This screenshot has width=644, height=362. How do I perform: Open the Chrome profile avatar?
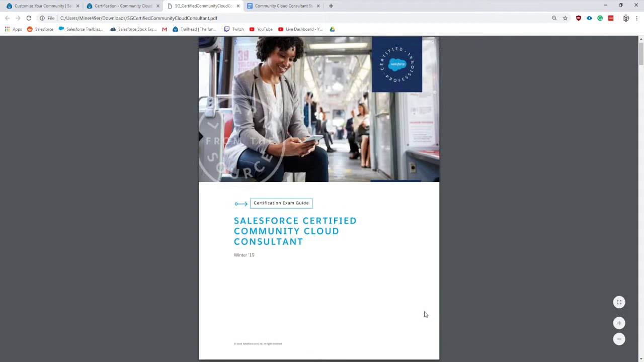click(626, 18)
